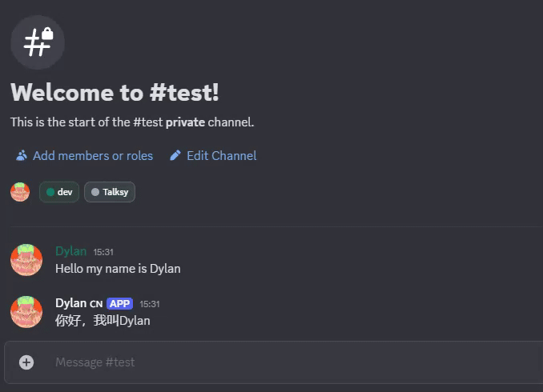Click the green dot on dev role
Image resolution: width=543 pixels, height=392 pixels.
(x=50, y=192)
